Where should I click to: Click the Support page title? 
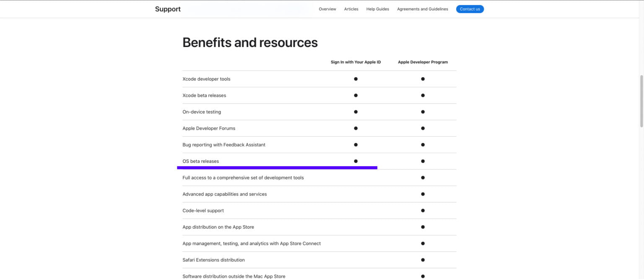coord(168,9)
